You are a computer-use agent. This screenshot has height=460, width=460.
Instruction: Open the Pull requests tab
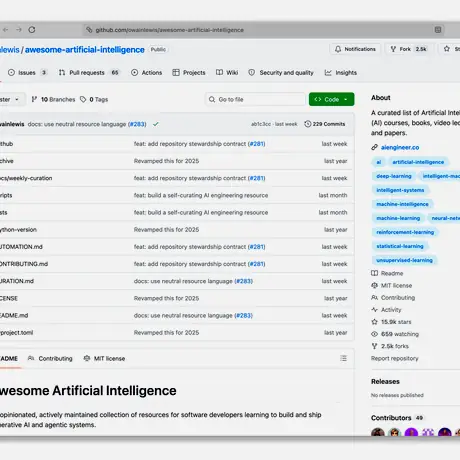pos(89,73)
